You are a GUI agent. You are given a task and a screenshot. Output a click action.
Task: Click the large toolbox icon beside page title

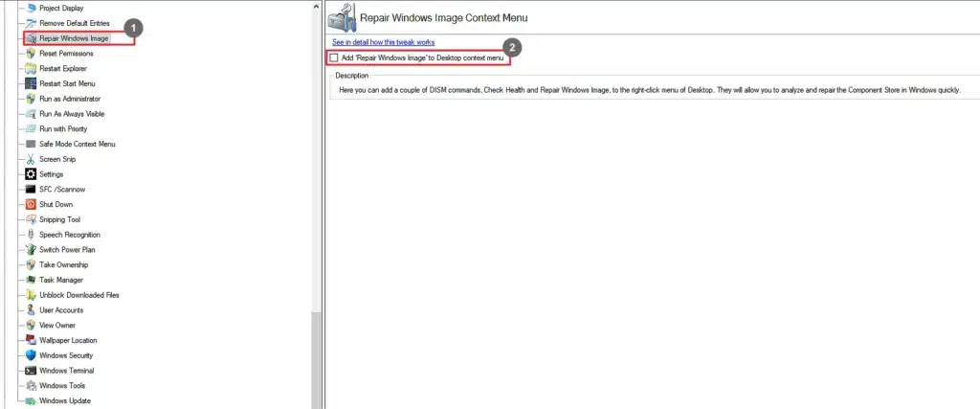[x=342, y=17]
